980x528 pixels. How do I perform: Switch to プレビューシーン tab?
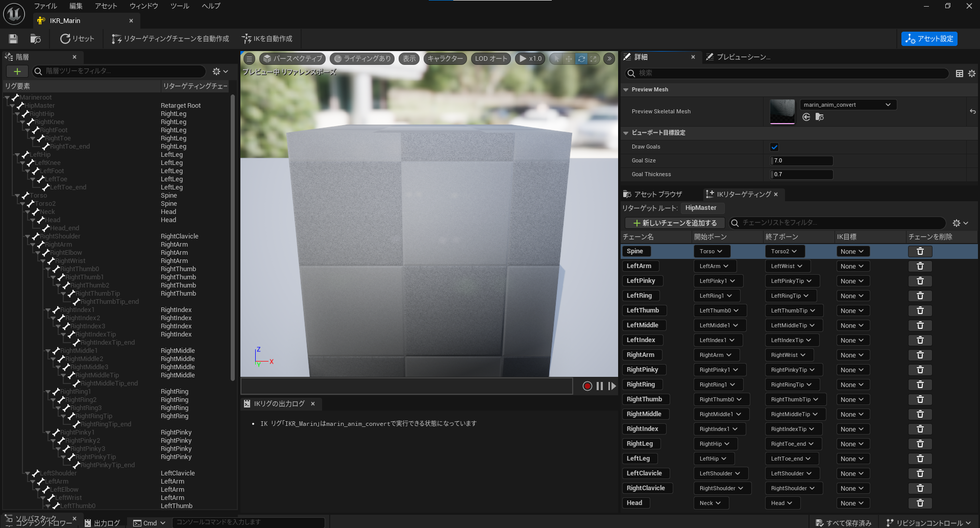pos(738,57)
